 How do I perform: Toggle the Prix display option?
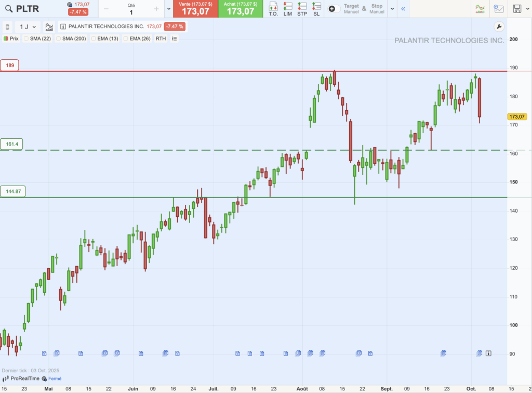(10, 38)
